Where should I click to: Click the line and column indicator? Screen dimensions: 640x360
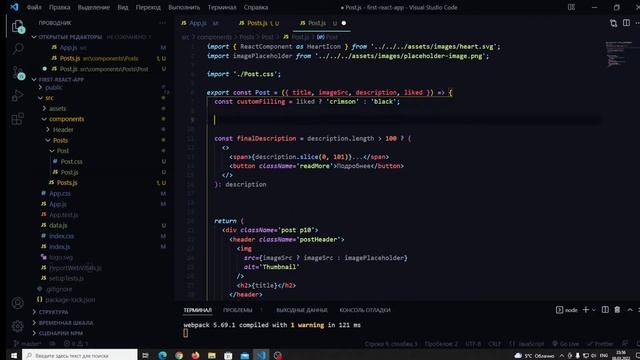point(391,344)
